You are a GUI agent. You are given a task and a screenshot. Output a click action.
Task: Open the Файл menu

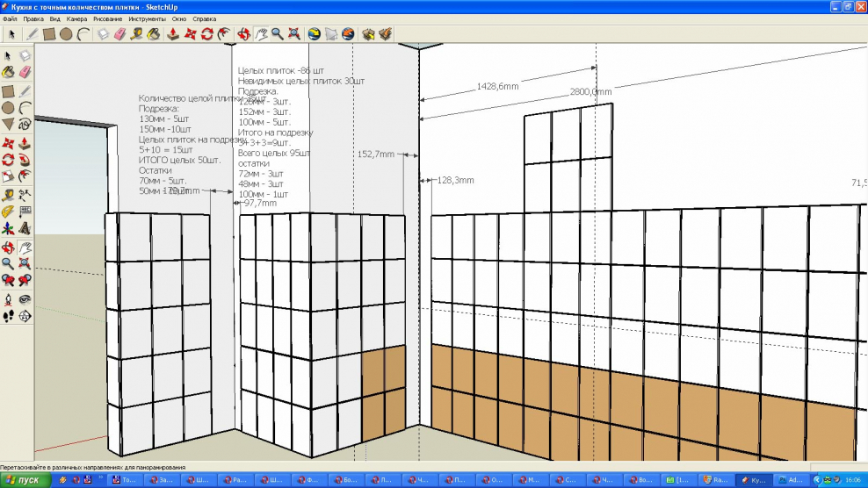pyautogui.click(x=11, y=18)
